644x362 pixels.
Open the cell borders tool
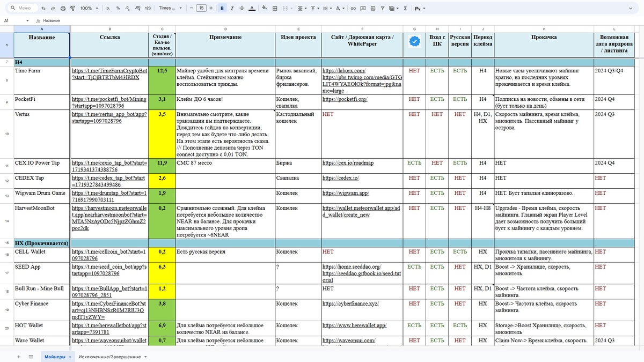(x=275, y=8)
